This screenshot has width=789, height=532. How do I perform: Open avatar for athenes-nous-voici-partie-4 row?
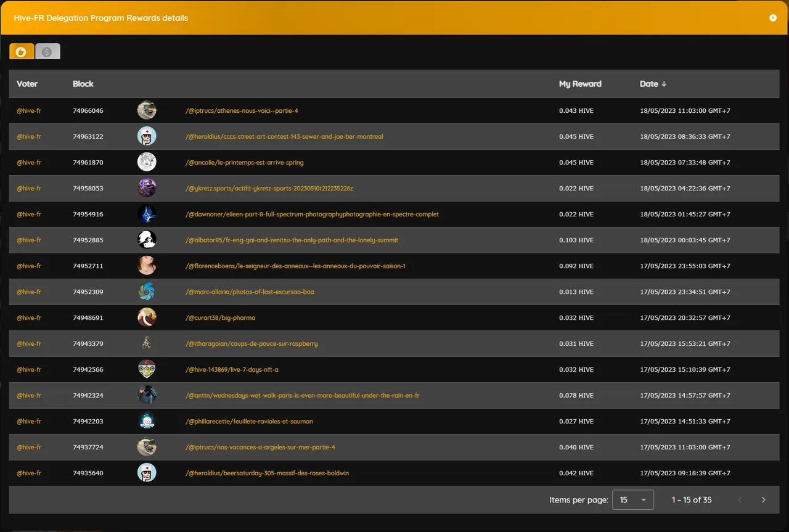coord(147,110)
